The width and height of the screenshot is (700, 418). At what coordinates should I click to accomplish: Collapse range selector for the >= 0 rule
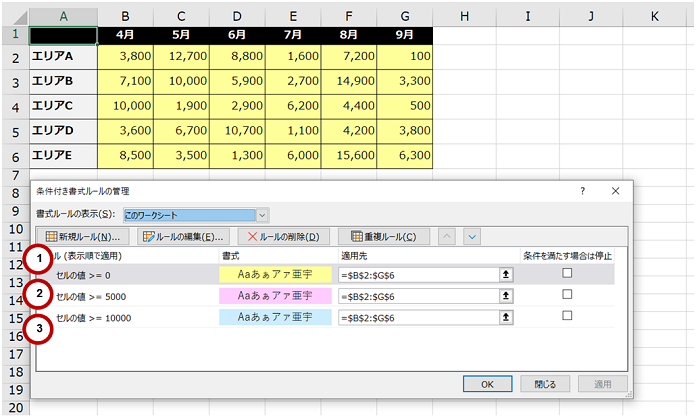click(x=507, y=273)
